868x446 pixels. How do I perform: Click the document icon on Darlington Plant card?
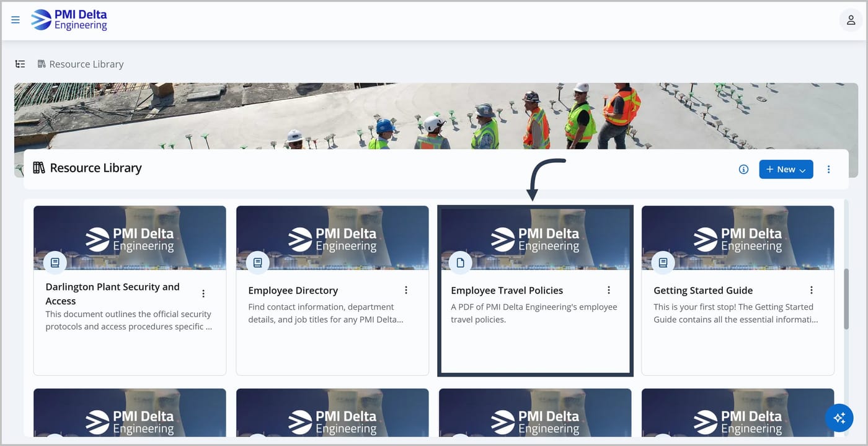point(55,263)
